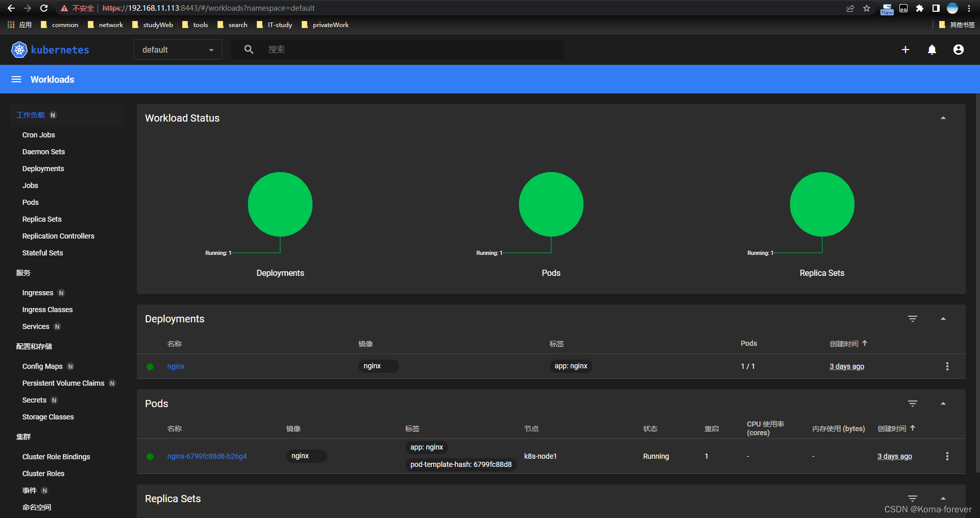
Task: Sort Deployments by creation time arrow
Action: coord(865,343)
